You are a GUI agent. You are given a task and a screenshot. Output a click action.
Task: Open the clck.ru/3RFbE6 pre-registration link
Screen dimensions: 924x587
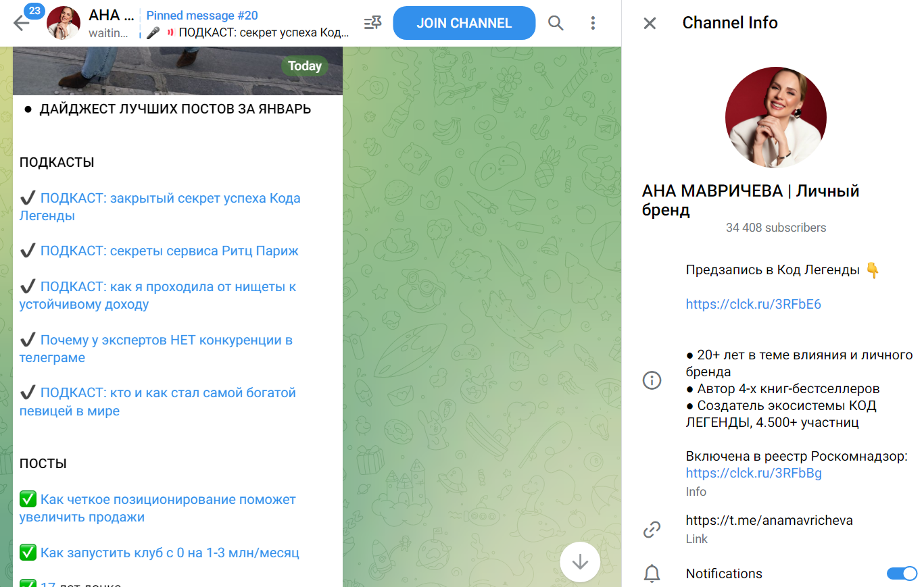click(753, 304)
